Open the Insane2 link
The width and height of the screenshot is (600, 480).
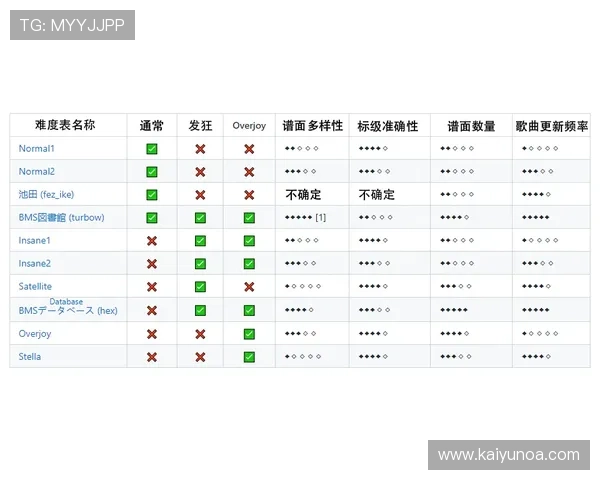click(34, 263)
